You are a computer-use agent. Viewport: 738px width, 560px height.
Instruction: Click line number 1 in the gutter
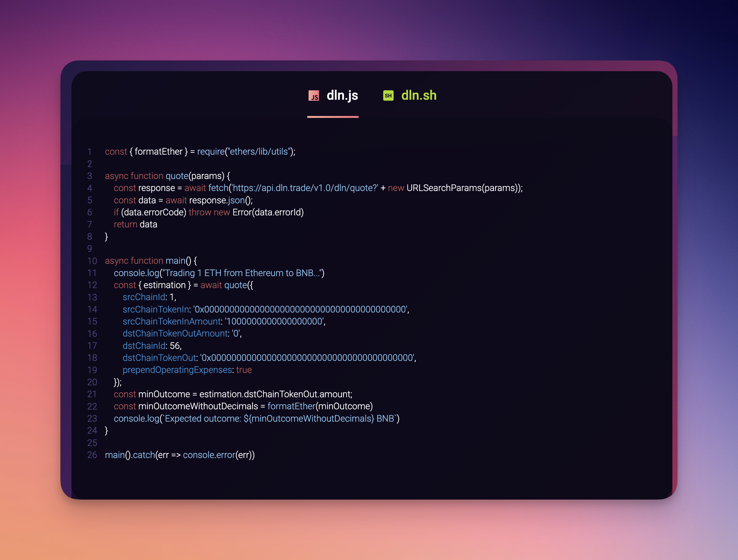tap(89, 152)
